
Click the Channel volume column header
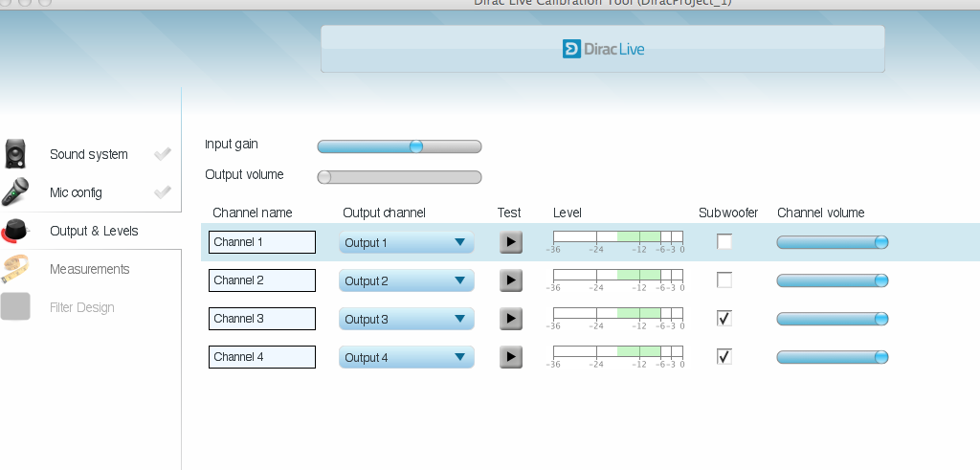[x=820, y=213]
